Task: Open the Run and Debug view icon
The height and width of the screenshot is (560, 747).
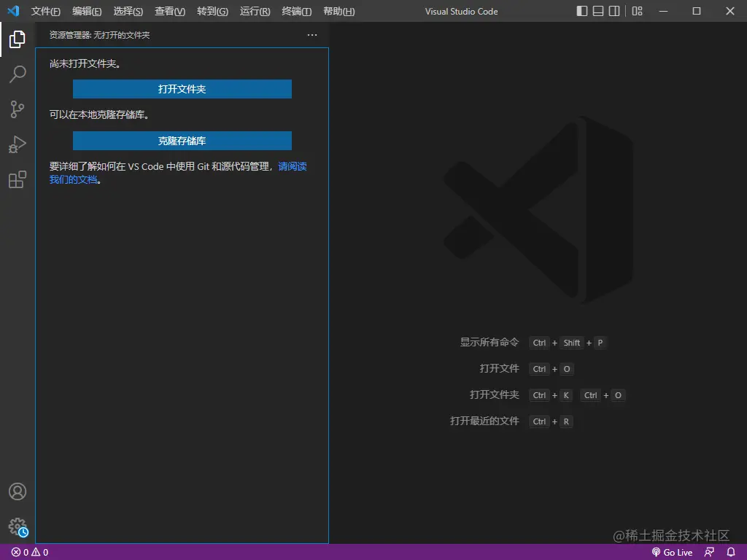Action: click(18, 144)
